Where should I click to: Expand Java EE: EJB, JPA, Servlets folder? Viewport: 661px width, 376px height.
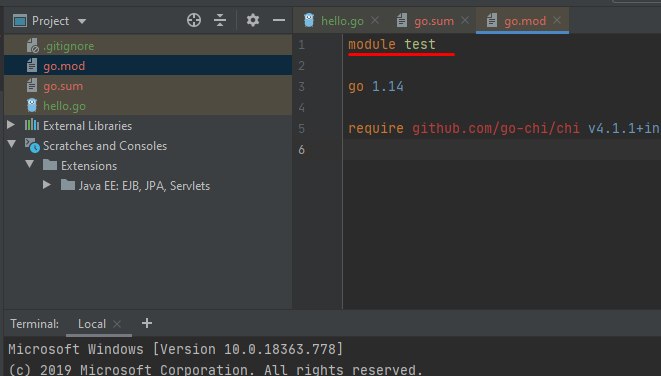click(x=47, y=185)
